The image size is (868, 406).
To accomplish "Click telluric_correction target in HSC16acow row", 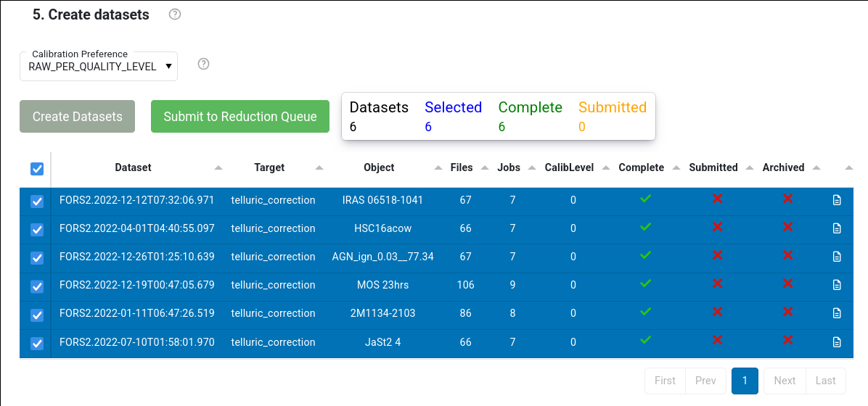I will pos(274,228).
